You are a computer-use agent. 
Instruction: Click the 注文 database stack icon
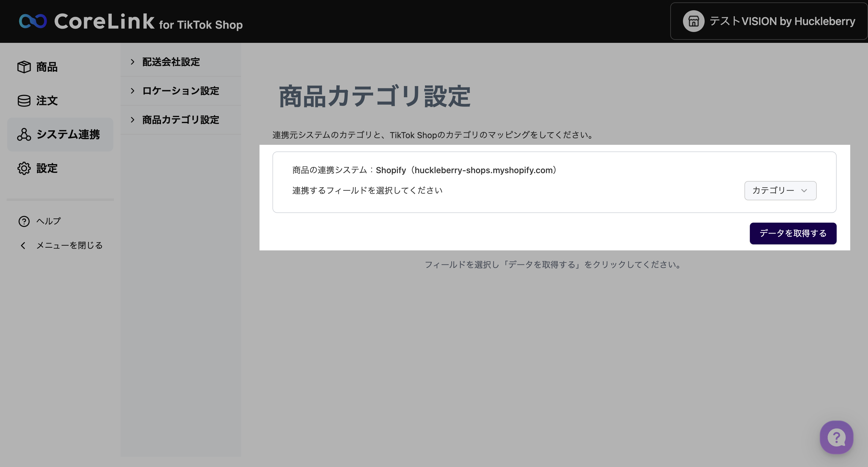coord(24,100)
